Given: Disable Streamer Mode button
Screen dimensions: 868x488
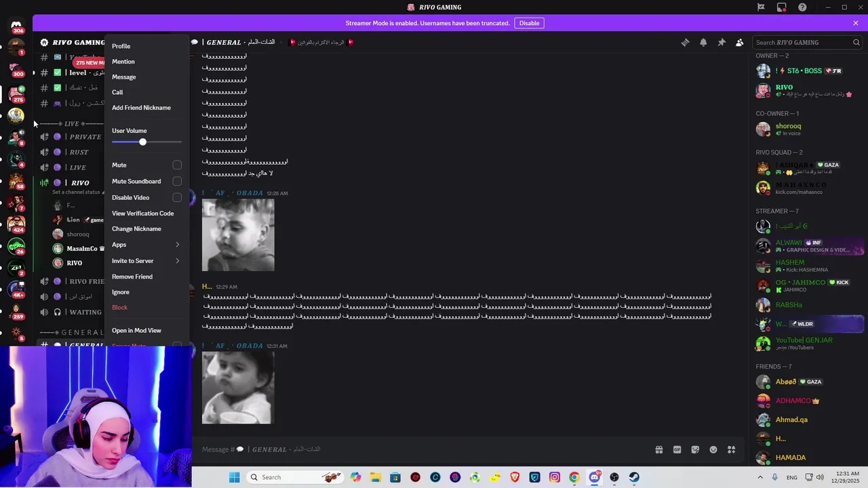Looking at the screenshot, I should (x=529, y=23).
